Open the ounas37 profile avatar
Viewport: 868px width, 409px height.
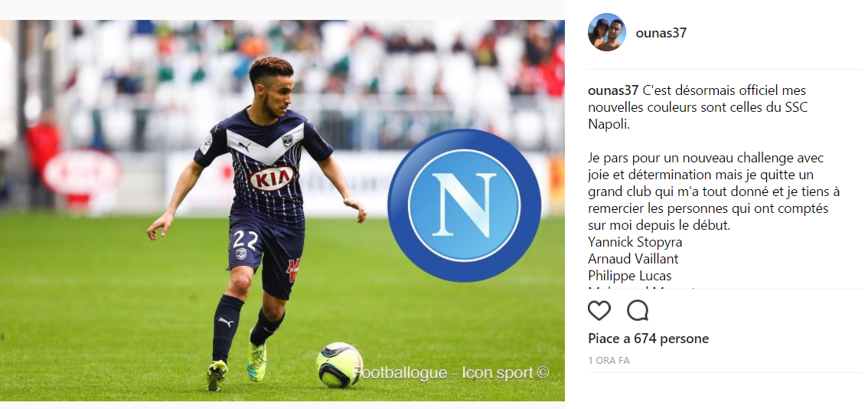607,32
